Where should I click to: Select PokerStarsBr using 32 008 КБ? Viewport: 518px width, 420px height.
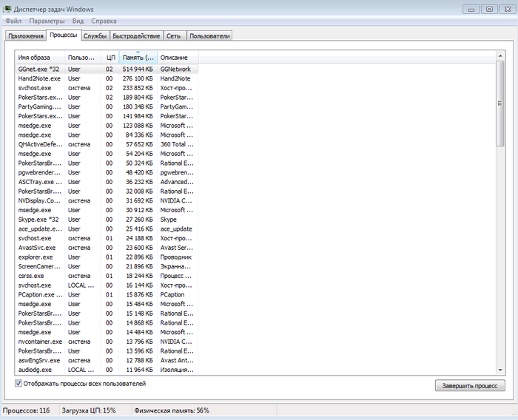pos(107,192)
